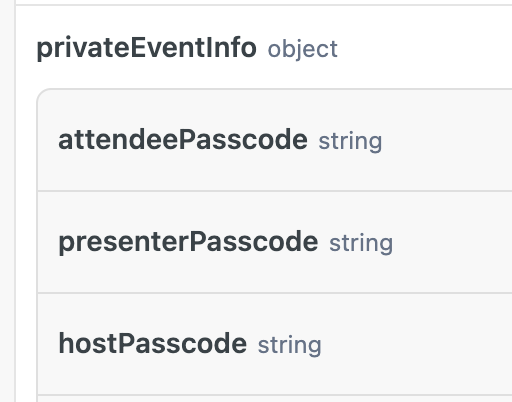Select string type next to attendeePasscode
The image size is (512, 402).
pos(350,141)
